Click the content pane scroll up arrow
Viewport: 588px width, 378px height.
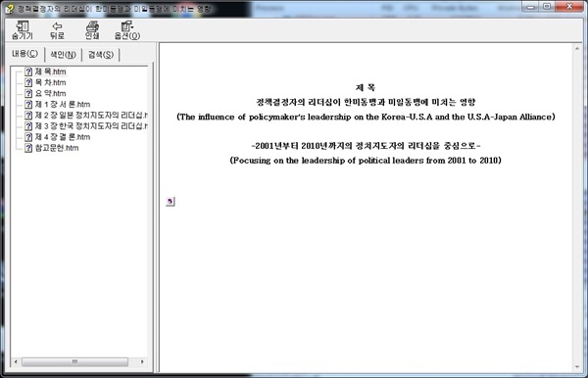tap(577, 49)
